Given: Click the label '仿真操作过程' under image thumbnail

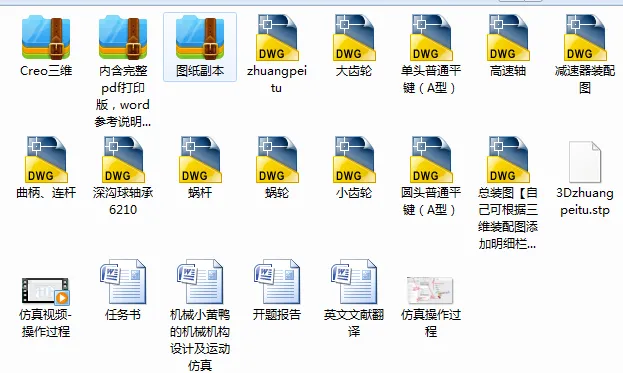Looking at the screenshot, I should pos(431,323).
